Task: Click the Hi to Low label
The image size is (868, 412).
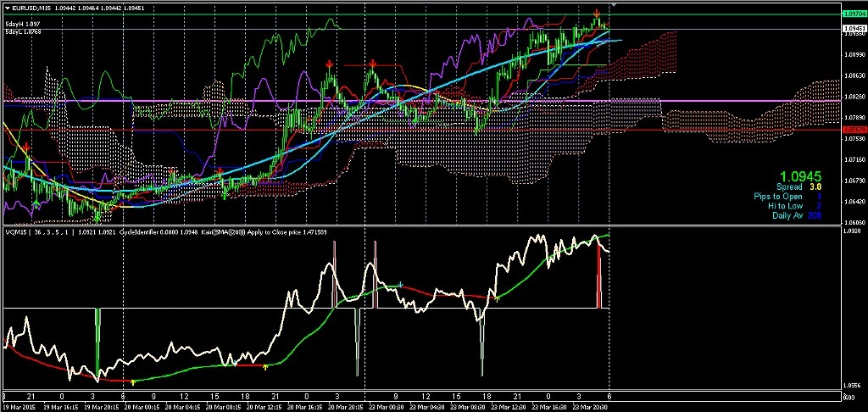Action: tap(786, 205)
